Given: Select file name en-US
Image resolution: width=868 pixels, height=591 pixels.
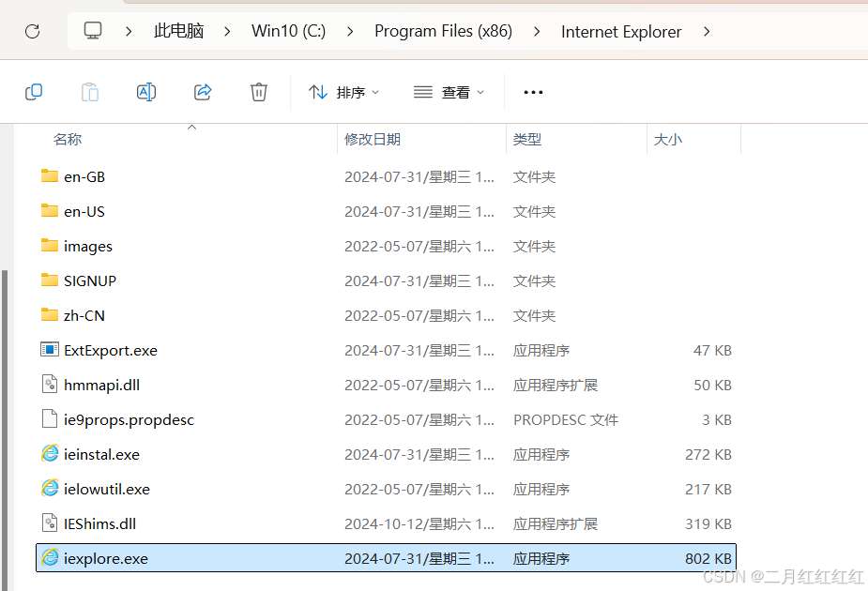Looking at the screenshot, I should coord(84,212).
